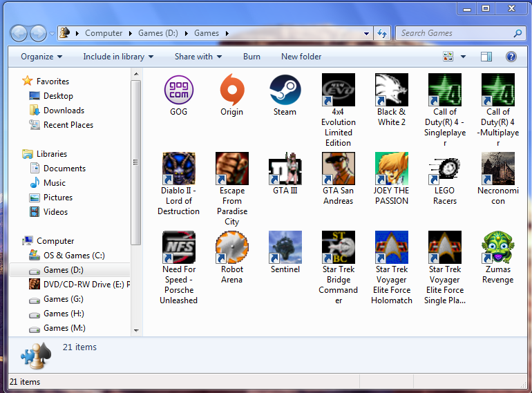Select the Robot Arena shortcut
Screen dimensions: 532x393
pyautogui.click(x=232, y=247)
